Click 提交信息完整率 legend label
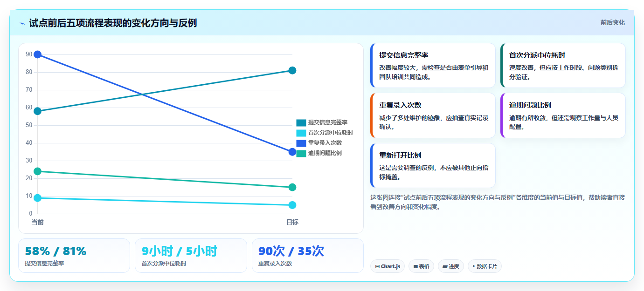644x291 pixels. pyautogui.click(x=327, y=122)
